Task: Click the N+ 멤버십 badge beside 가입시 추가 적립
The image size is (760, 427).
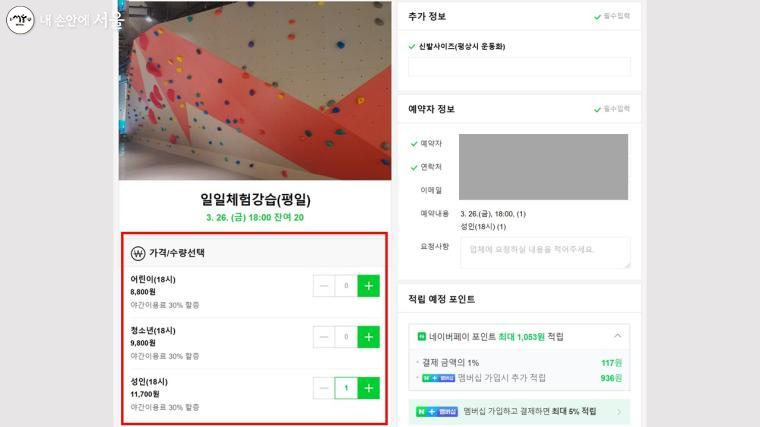Action: [439, 378]
